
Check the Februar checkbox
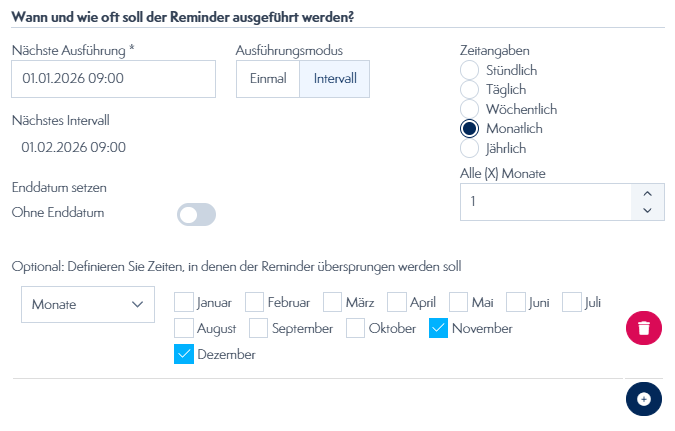coord(254,301)
